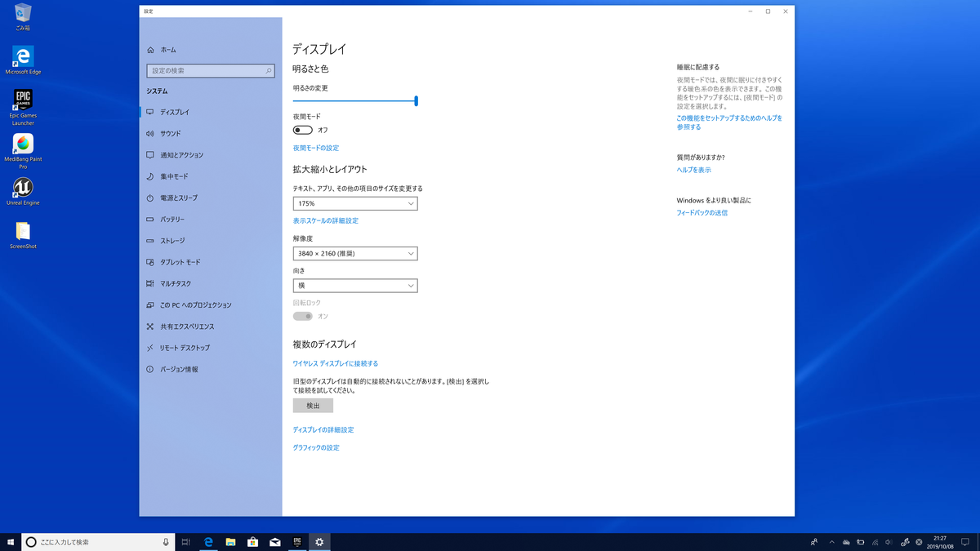Click the Battery icon in sidebar

click(x=150, y=220)
